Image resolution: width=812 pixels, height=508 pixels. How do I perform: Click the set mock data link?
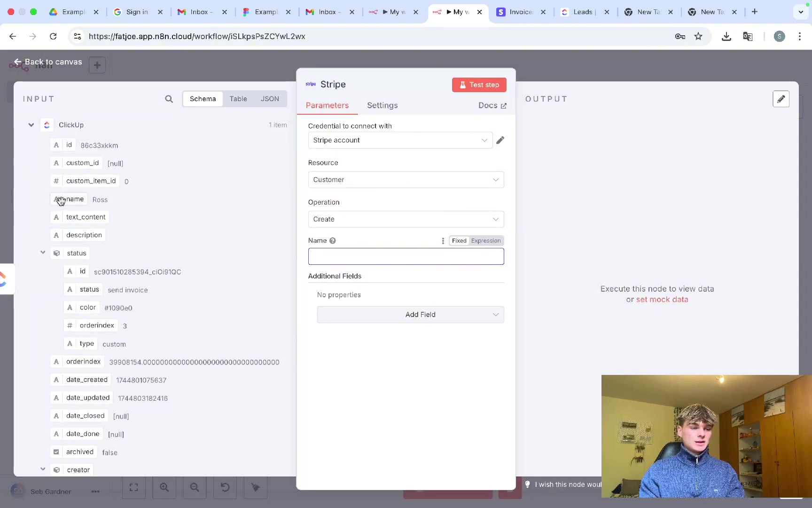tap(662, 300)
